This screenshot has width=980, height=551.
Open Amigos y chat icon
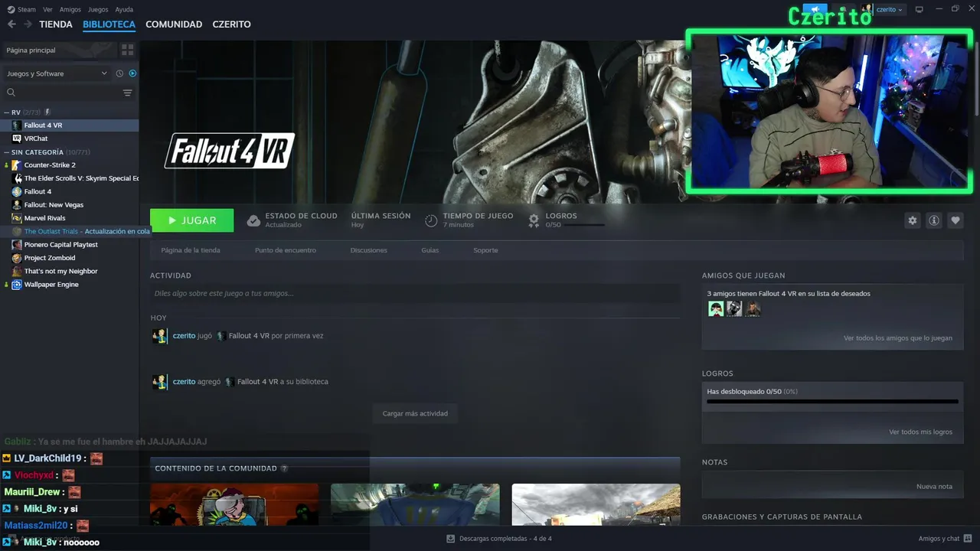pos(968,539)
